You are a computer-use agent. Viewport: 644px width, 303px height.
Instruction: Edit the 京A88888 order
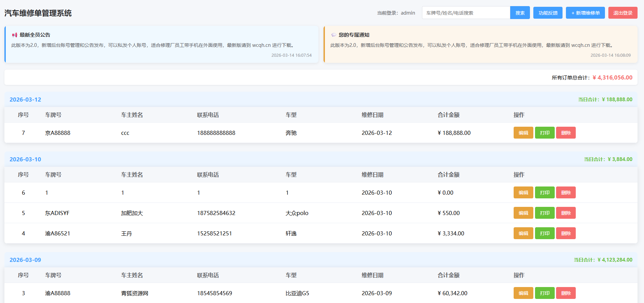(523, 133)
